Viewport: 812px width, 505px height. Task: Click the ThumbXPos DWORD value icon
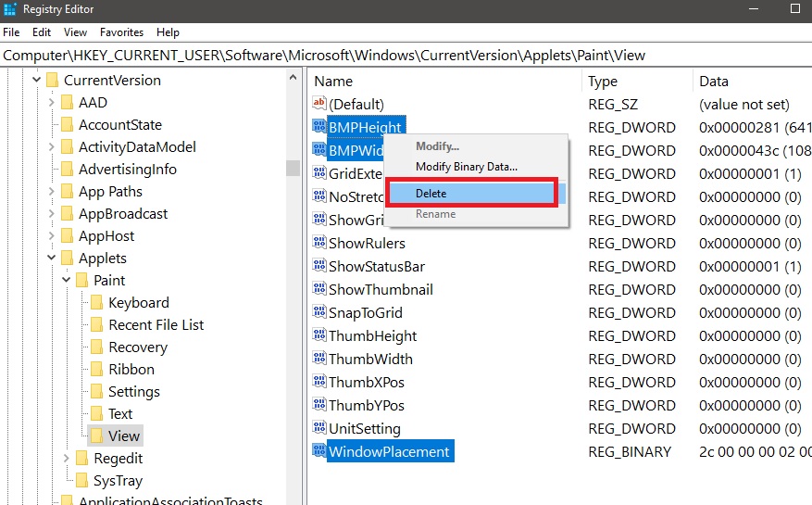point(319,381)
